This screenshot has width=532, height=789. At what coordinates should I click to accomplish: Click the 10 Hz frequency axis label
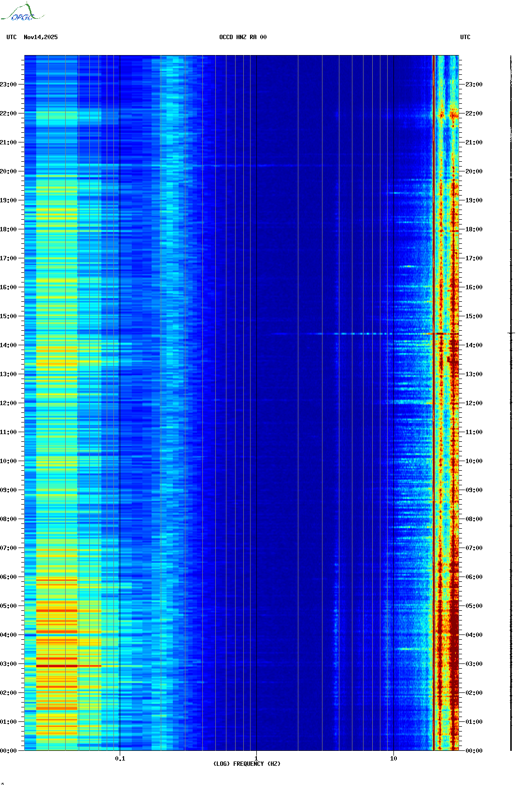point(393,759)
